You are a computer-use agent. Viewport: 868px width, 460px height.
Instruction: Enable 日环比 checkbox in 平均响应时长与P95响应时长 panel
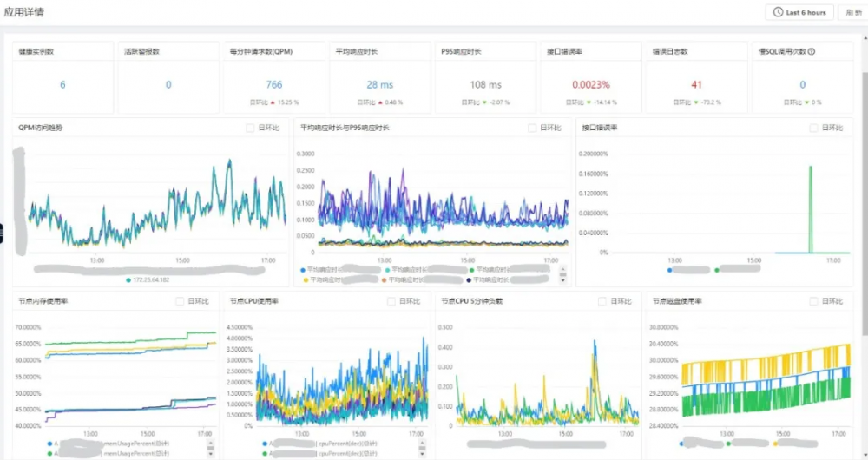(x=532, y=128)
